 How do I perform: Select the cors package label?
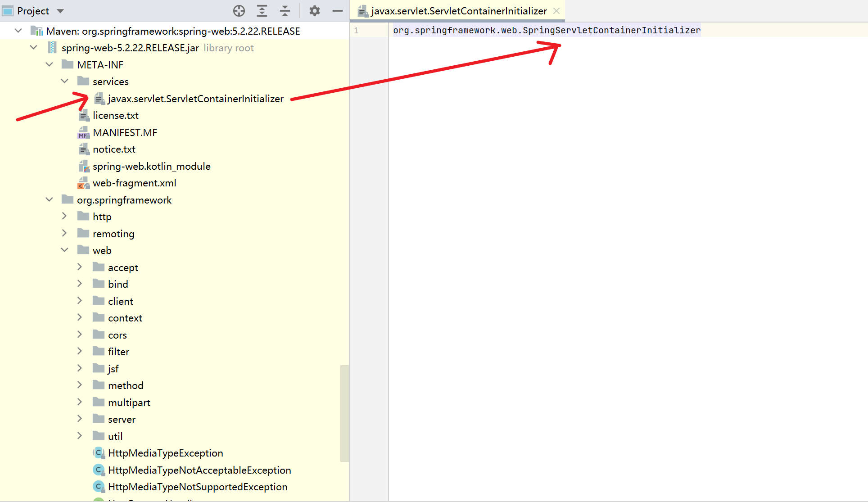pyautogui.click(x=118, y=335)
